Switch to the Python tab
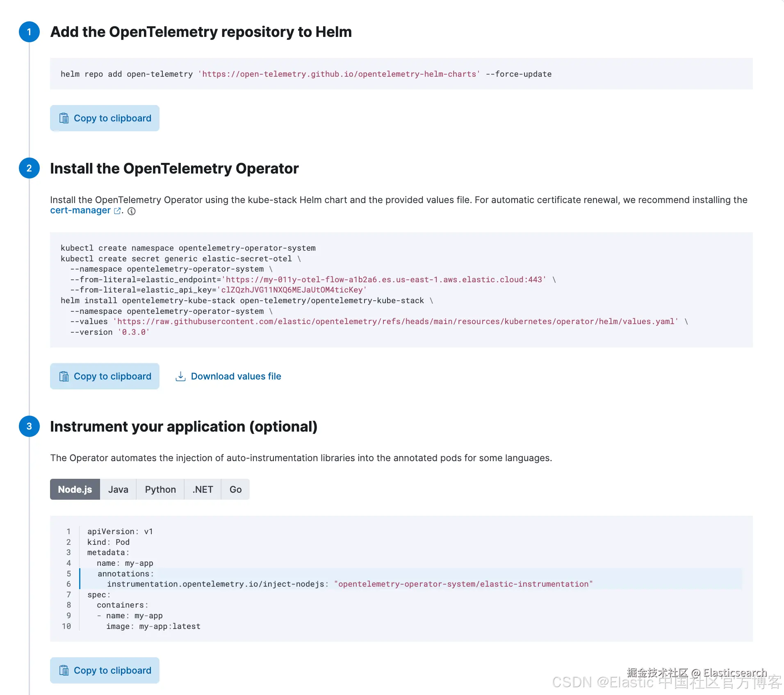This screenshot has width=784, height=695. click(x=160, y=489)
